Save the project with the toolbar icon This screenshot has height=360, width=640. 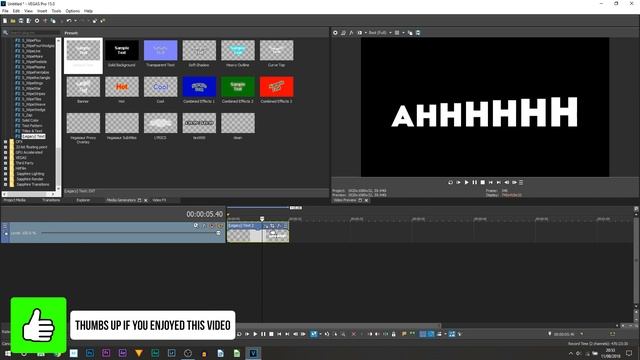pos(21,21)
